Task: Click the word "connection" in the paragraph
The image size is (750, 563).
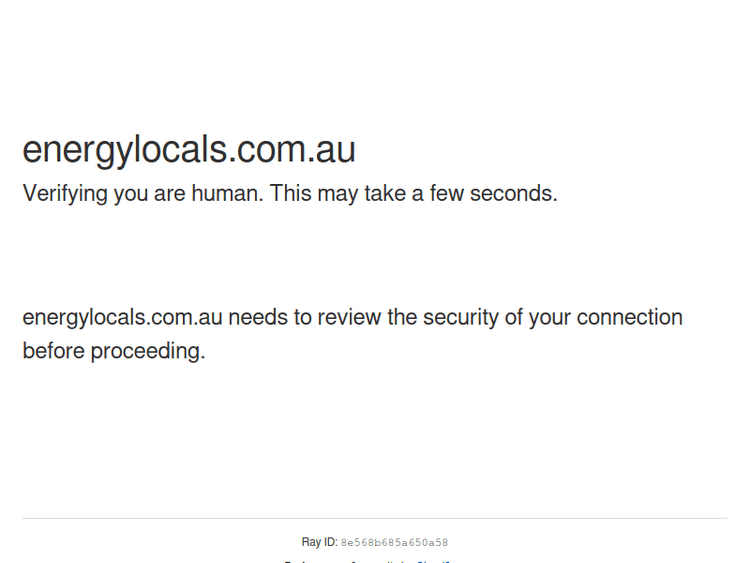Action: pyautogui.click(x=630, y=318)
